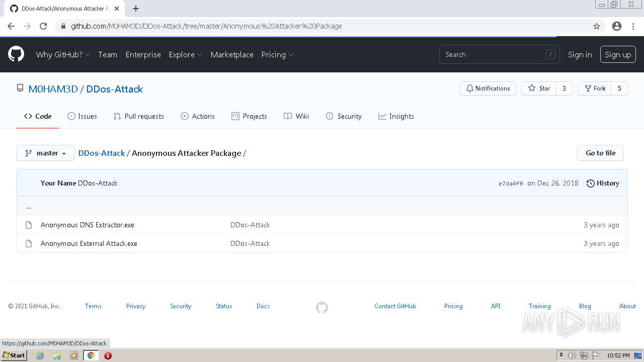View the commit History
The image size is (644, 362).
(x=603, y=183)
